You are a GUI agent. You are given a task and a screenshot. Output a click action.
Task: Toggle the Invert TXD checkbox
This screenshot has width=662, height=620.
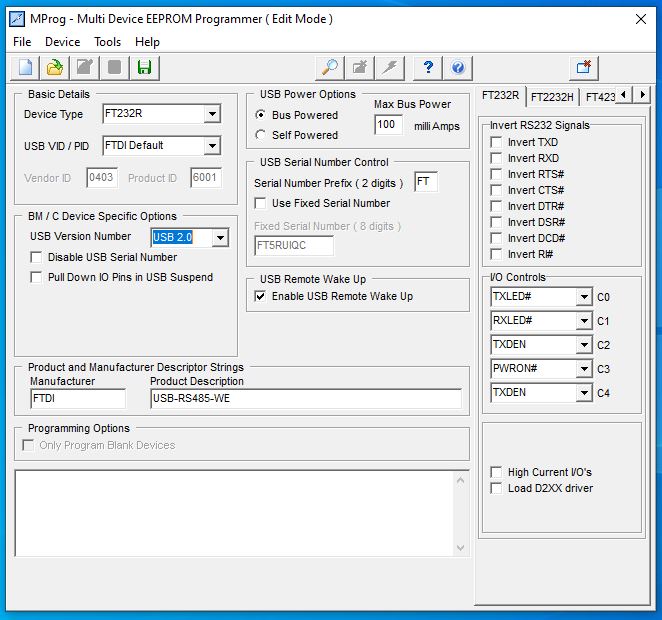coord(496,143)
